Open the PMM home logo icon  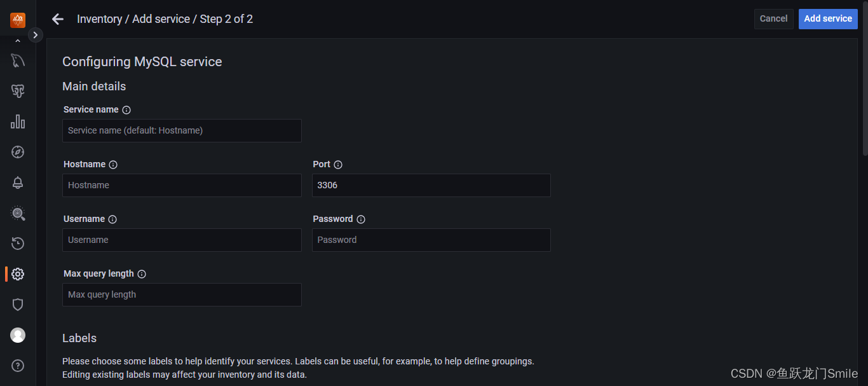coord(18,20)
